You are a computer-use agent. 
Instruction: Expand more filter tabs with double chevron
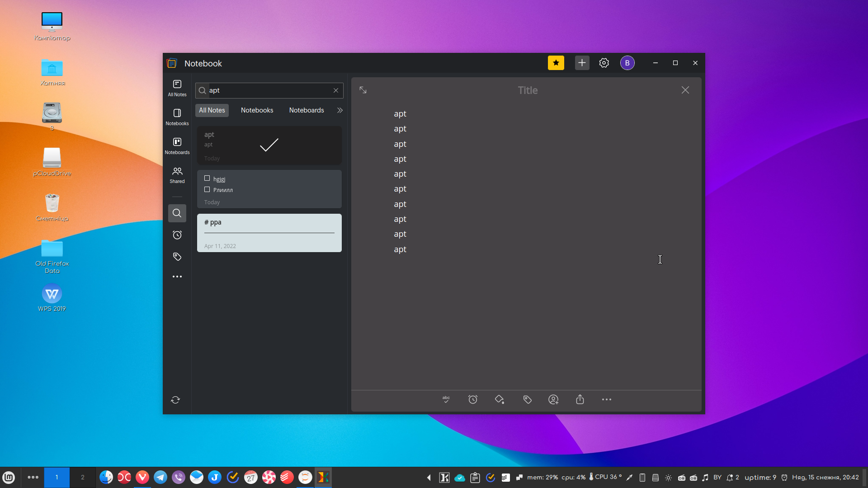click(340, 110)
